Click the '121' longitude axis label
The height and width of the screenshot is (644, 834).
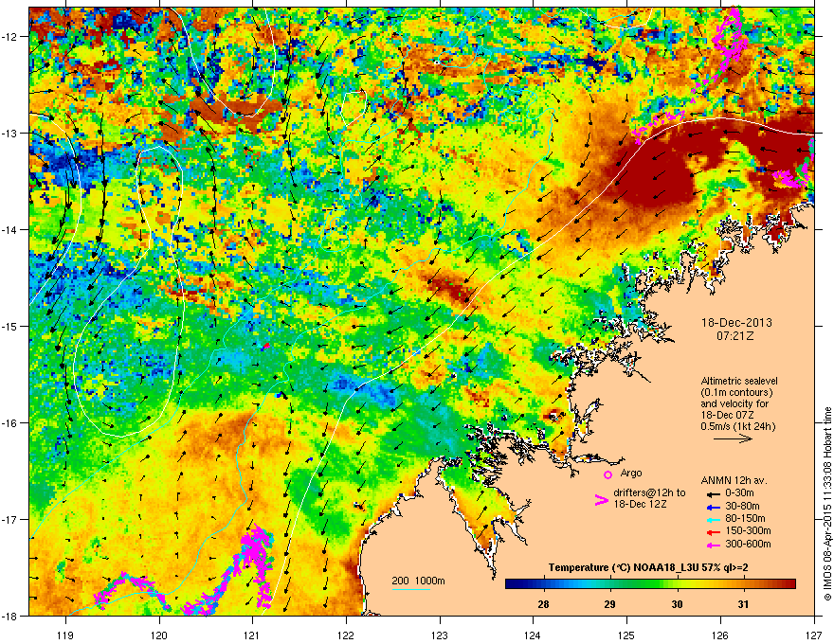[253, 635]
